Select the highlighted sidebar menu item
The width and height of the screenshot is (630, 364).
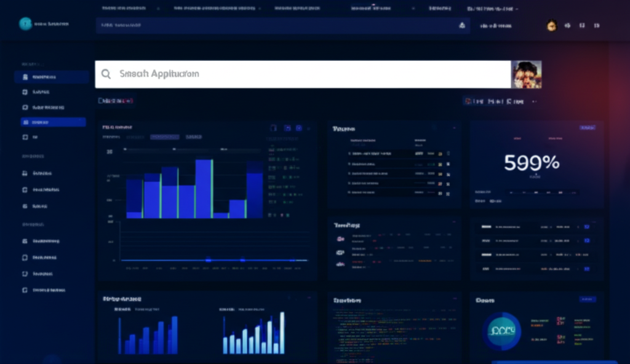coord(53,122)
